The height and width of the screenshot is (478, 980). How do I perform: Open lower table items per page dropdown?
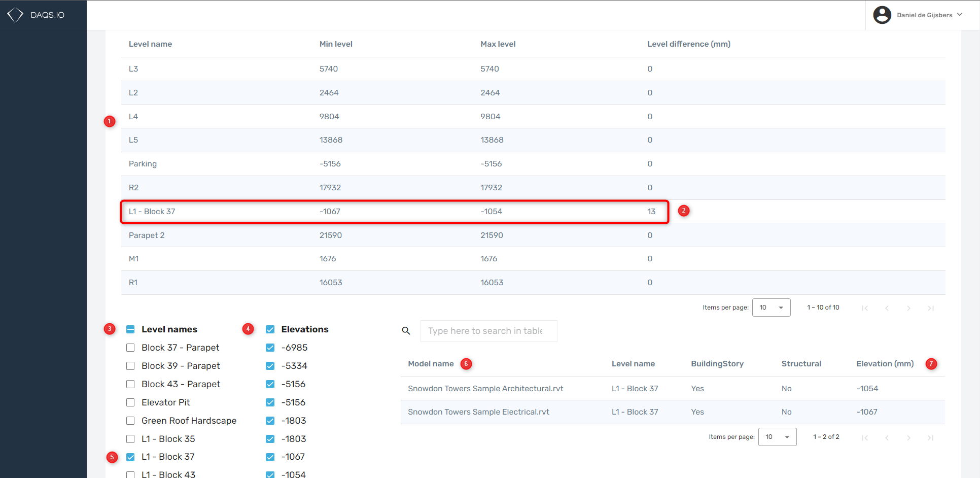tap(777, 437)
